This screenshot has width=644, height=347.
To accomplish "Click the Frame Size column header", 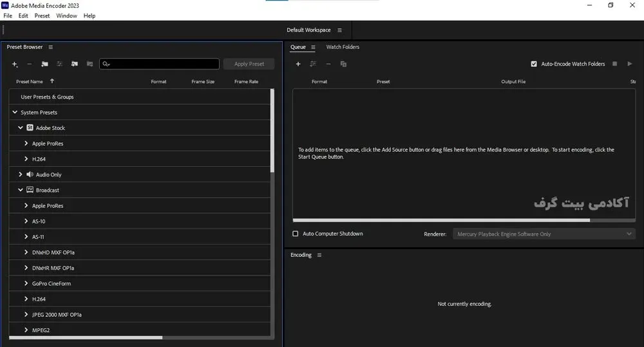I will (203, 82).
